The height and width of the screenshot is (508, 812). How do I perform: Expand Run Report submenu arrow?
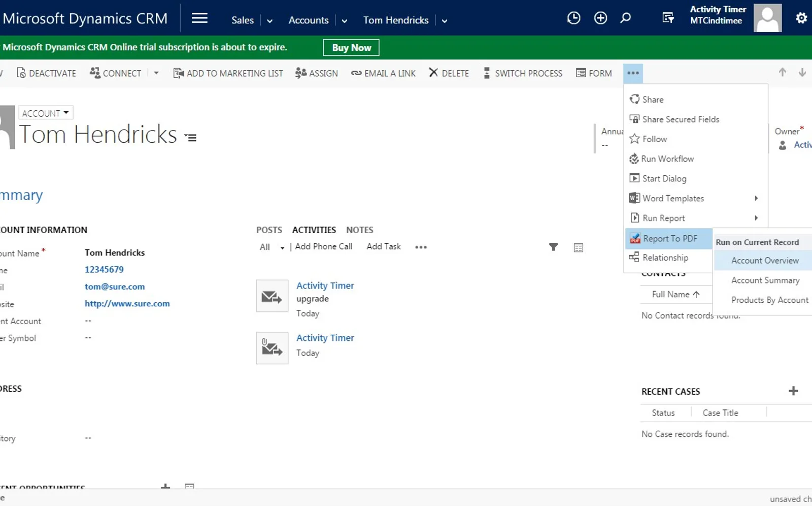pos(756,218)
